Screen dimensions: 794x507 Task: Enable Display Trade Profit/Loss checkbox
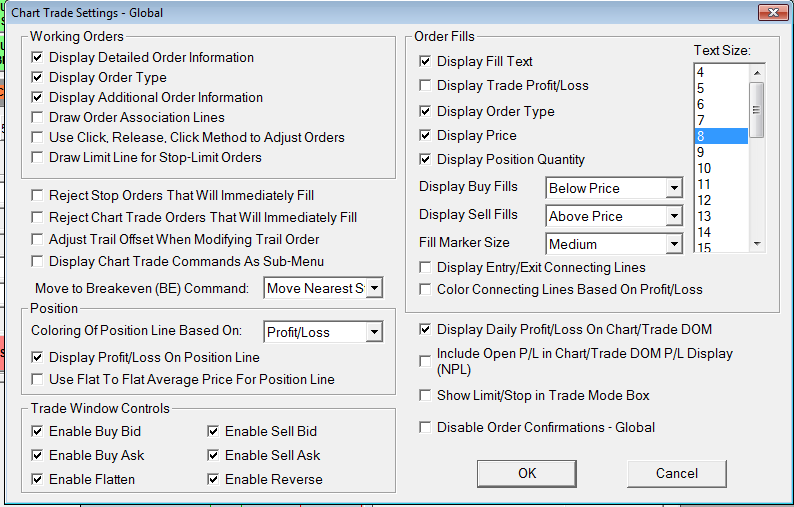pyautogui.click(x=426, y=86)
